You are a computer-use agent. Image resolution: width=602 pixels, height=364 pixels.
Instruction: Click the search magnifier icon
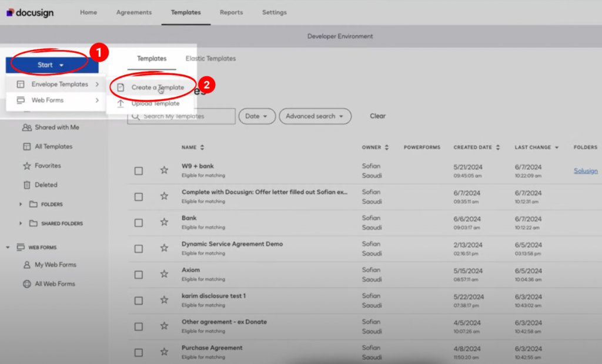pos(136,116)
